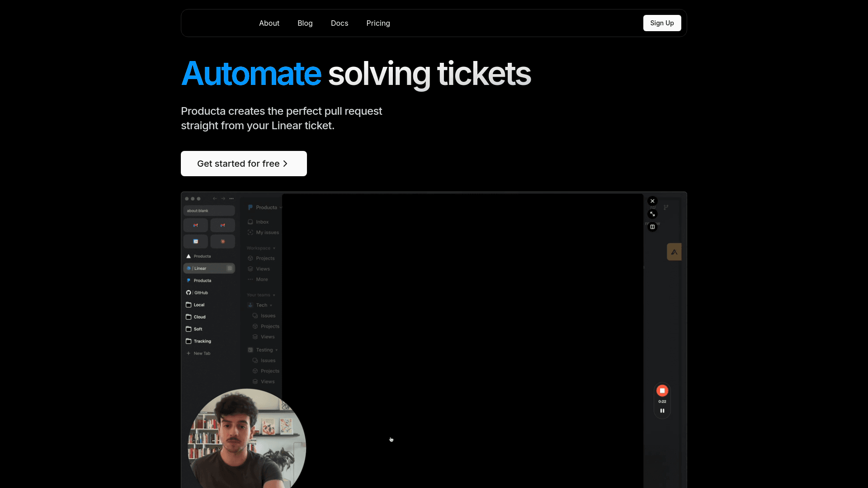Screen dimensions: 868x488
Task: Open the Inbox in Linear sidebar
Action: click(x=262, y=222)
